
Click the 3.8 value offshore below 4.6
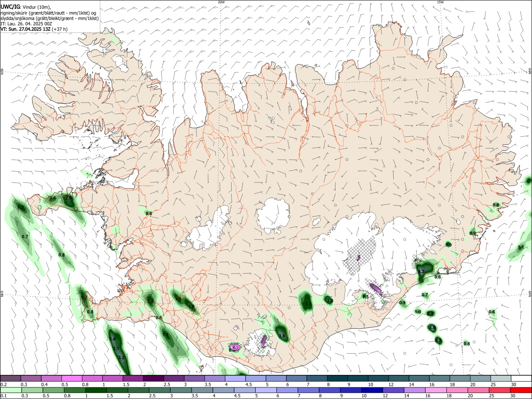(x=438, y=340)
